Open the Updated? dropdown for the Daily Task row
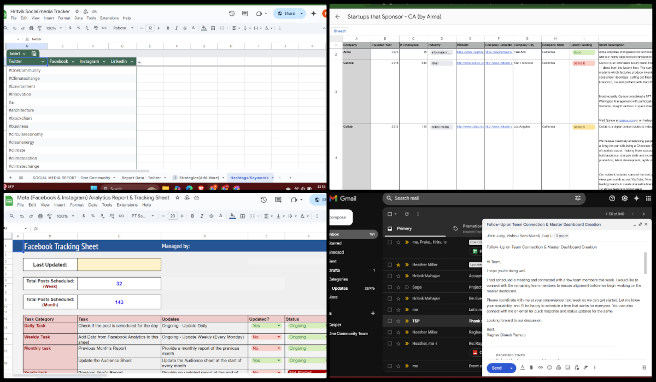Viewport: 656px width, 382px height. tap(279, 326)
